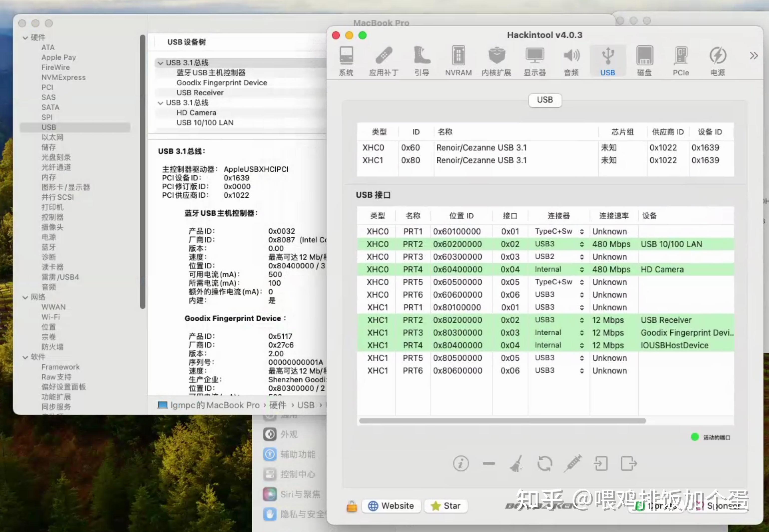This screenshot has width=769, height=532.
Task: Select 功能扩展 in the software sidebar
Action: (56, 397)
